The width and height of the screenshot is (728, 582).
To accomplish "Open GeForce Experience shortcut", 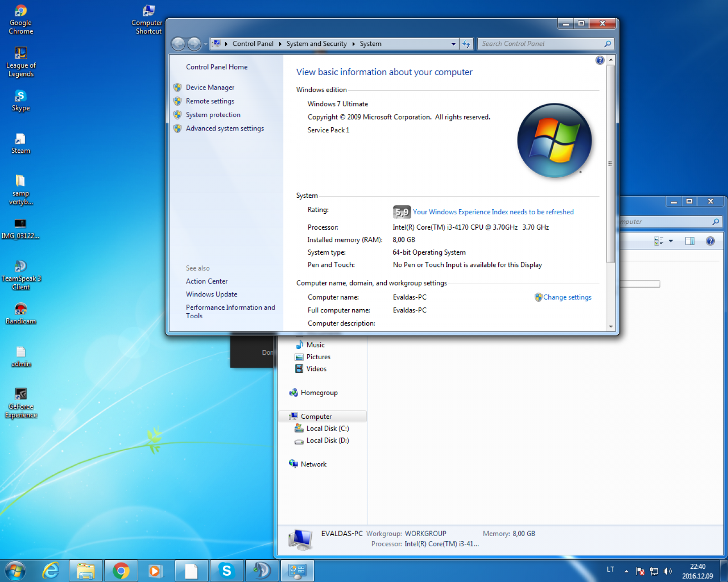I will tap(21, 402).
